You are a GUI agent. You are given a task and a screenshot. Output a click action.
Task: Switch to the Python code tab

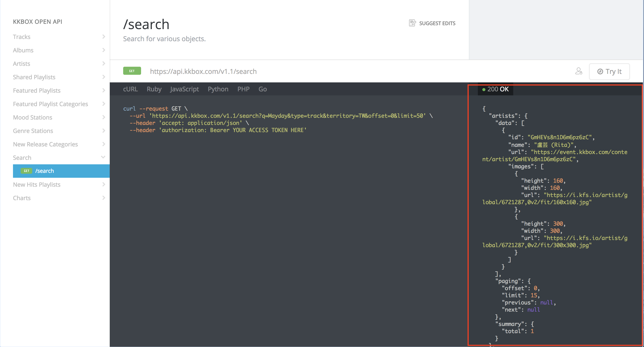point(218,89)
